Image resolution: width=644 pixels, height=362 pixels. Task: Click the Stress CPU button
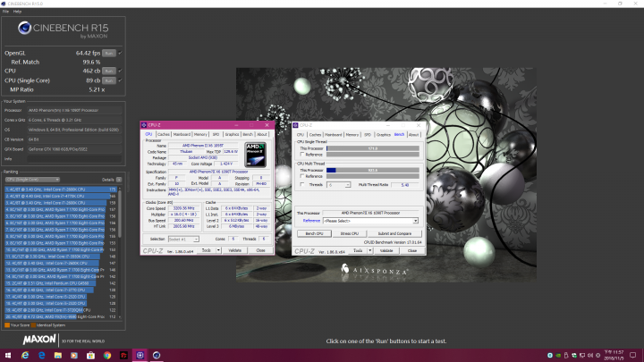click(350, 233)
